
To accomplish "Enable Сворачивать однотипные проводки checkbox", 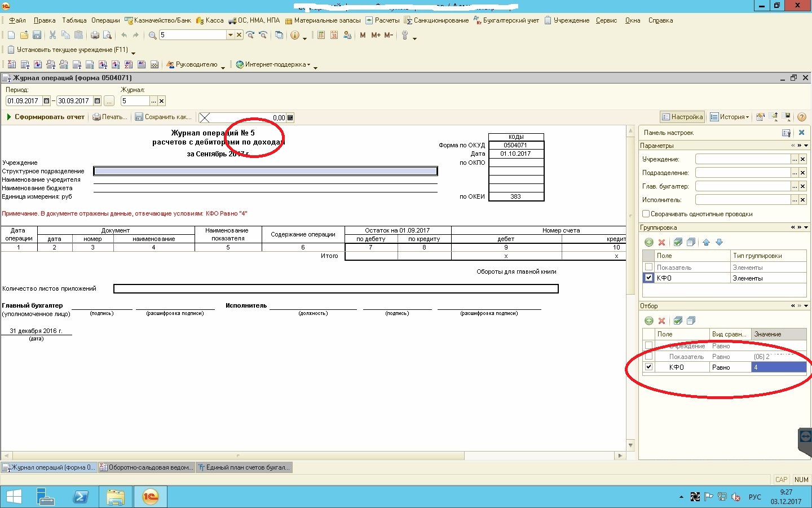I will [646, 214].
